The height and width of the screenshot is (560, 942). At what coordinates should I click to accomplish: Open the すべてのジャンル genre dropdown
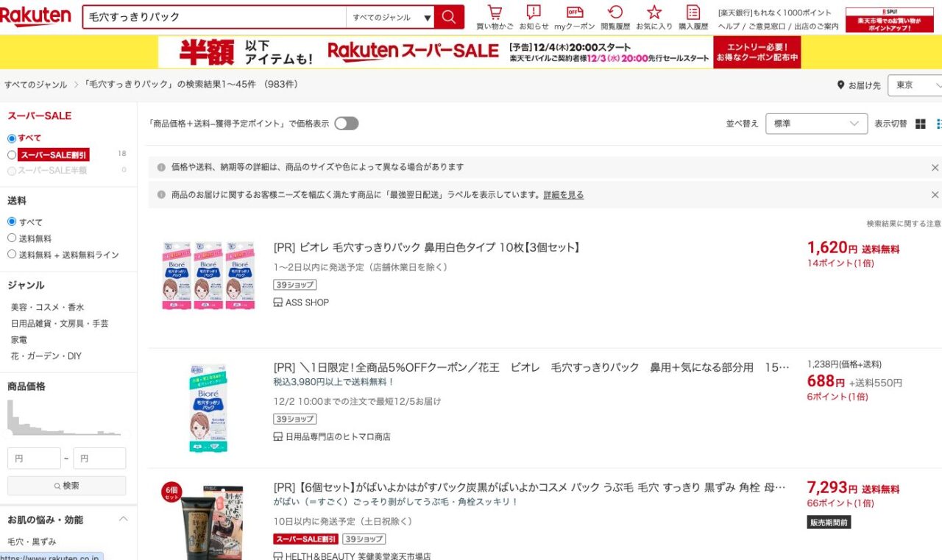[391, 17]
